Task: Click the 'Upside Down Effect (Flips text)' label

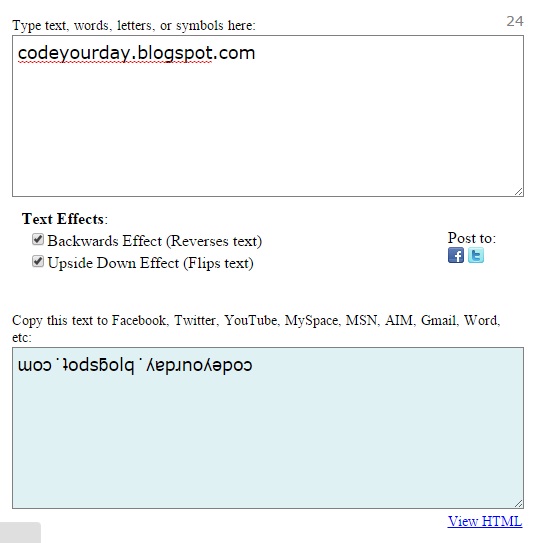Action: [x=150, y=263]
